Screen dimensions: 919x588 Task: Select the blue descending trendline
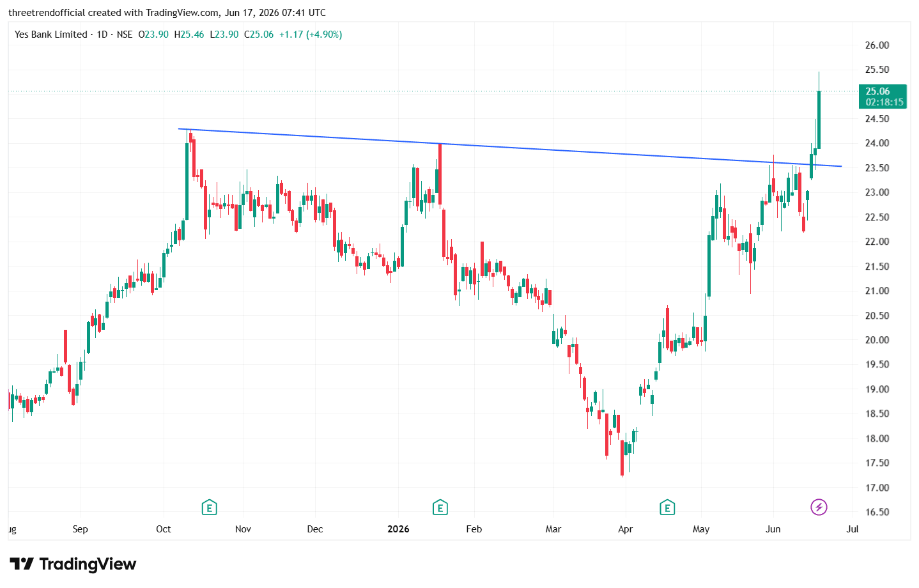pyautogui.click(x=510, y=148)
